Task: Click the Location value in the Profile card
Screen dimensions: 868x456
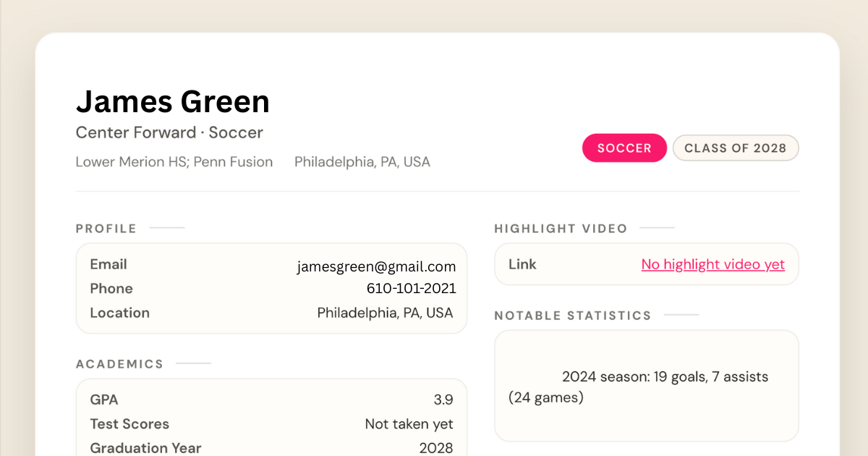Action: coord(385,313)
